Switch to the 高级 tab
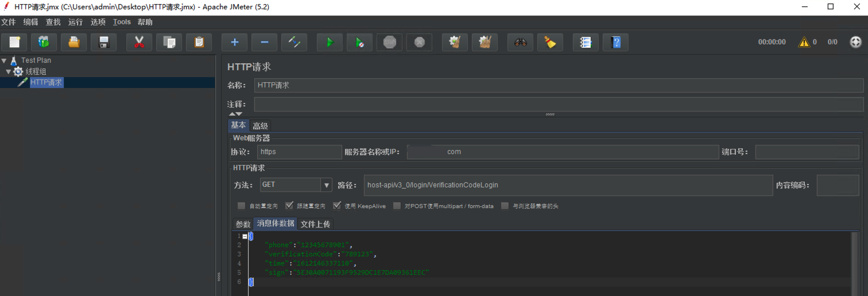Image resolution: width=868 pixels, height=296 pixels. pyautogui.click(x=260, y=126)
